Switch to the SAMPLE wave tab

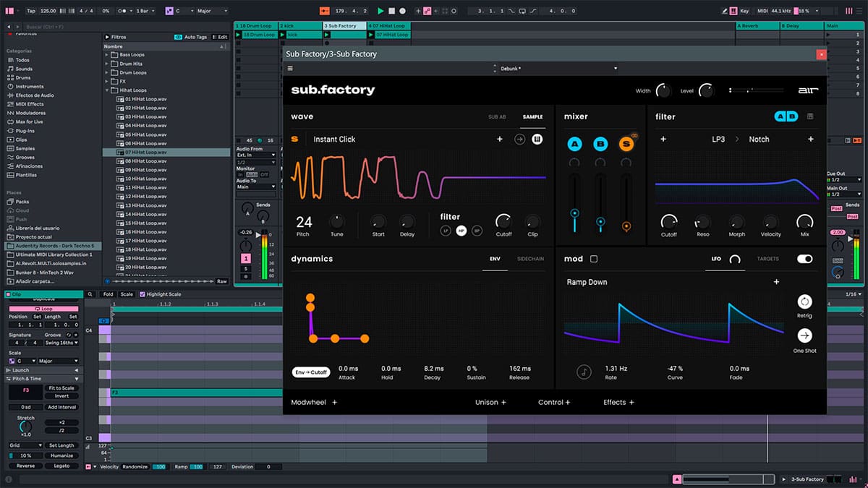(x=533, y=116)
